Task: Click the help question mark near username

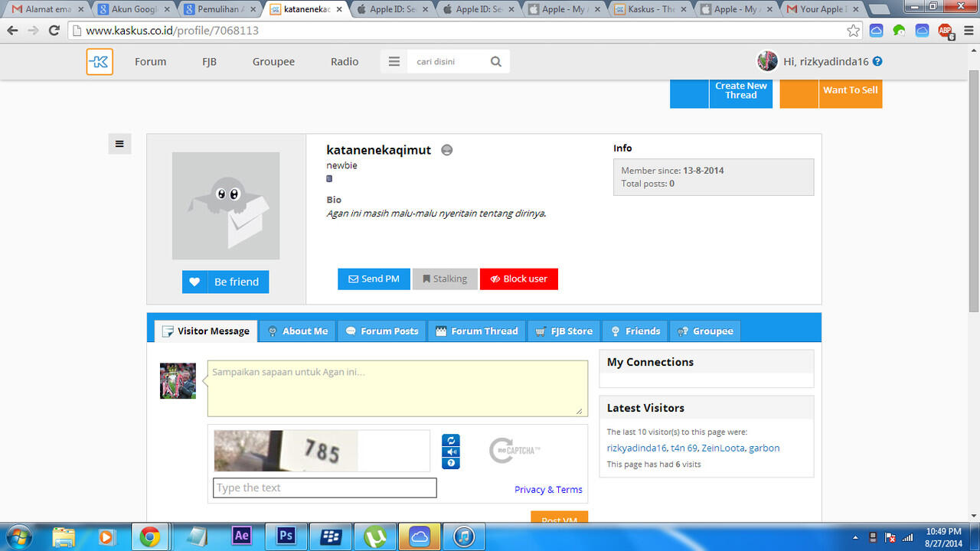Action: 877,61
